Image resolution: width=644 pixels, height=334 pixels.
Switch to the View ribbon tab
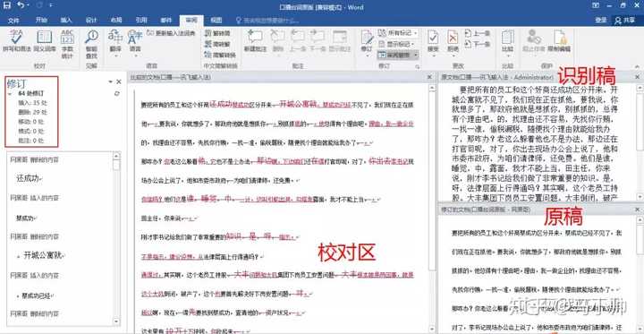(x=216, y=21)
